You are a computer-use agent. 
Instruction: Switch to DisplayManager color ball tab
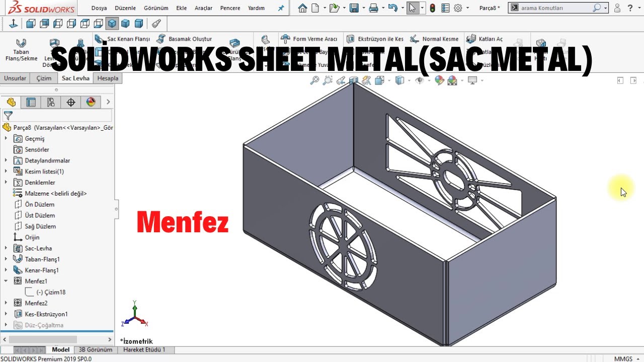(91, 102)
